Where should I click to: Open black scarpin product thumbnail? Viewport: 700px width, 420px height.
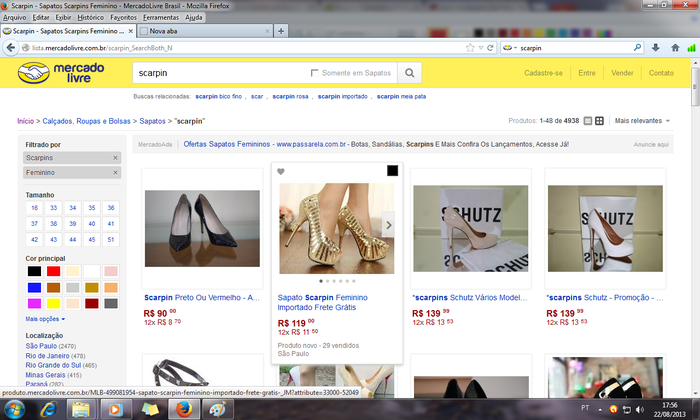tap(202, 229)
